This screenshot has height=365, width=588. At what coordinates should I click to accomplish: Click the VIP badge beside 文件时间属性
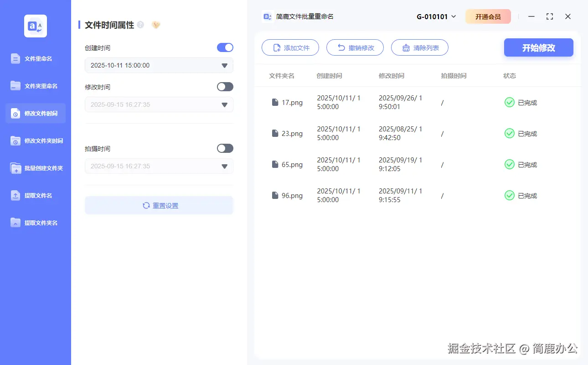pos(156,25)
